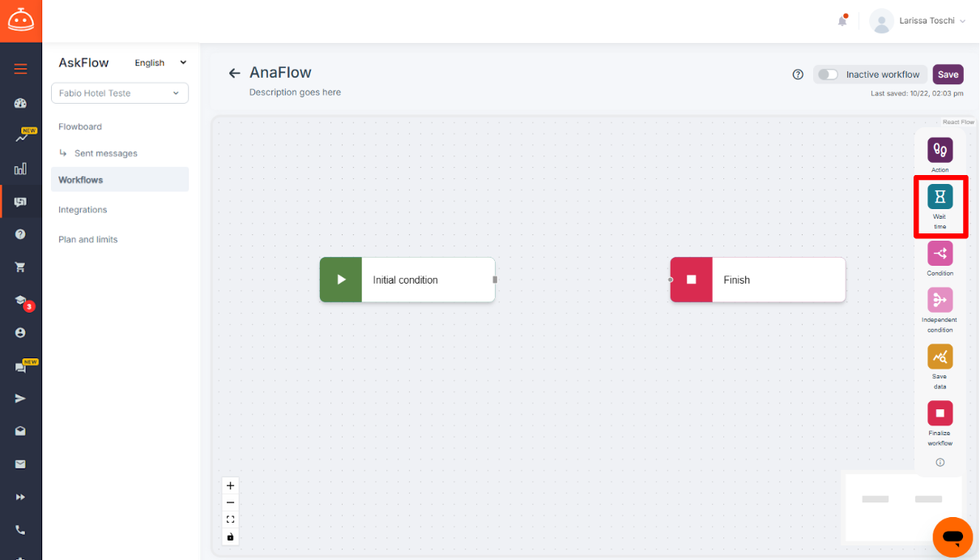980x560 pixels.
Task: Add a Finalize workflow node
Action: click(940, 413)
